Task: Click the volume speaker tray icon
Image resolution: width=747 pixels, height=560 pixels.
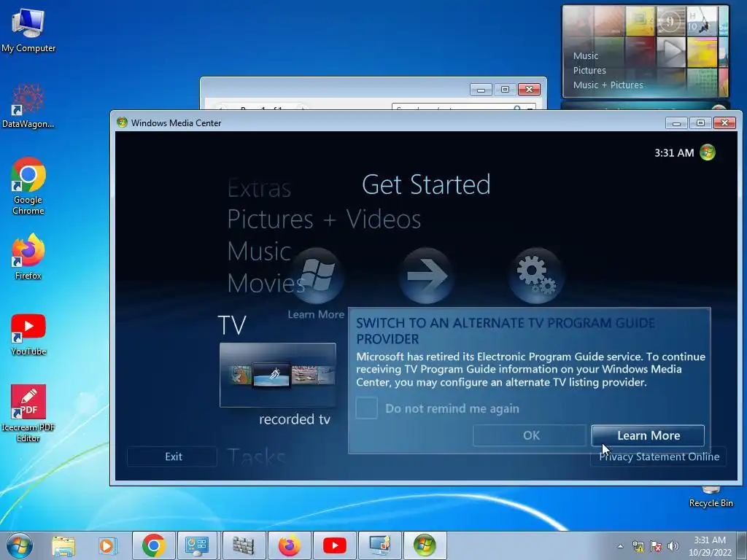Action: pyautogui.click(x=673, y=546)
